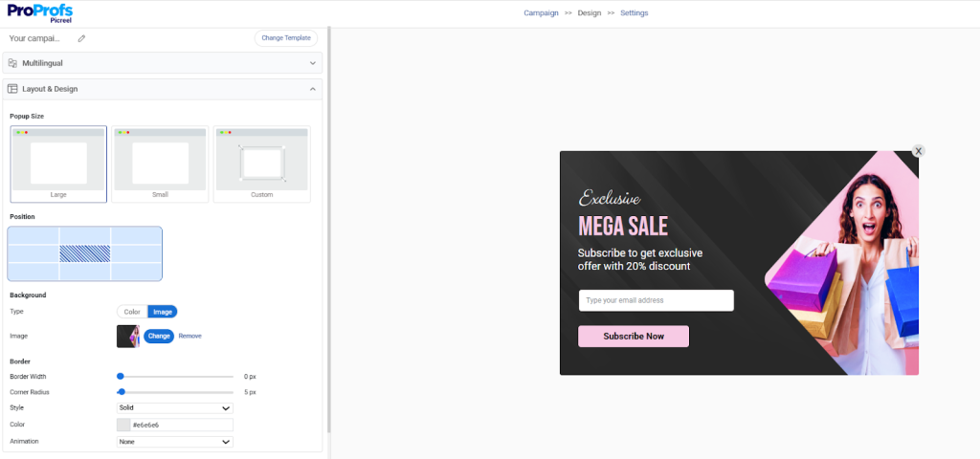This screenshot has width=980, height=459.
Task: Set background type to Image
Action: click(x=163, y=312)
